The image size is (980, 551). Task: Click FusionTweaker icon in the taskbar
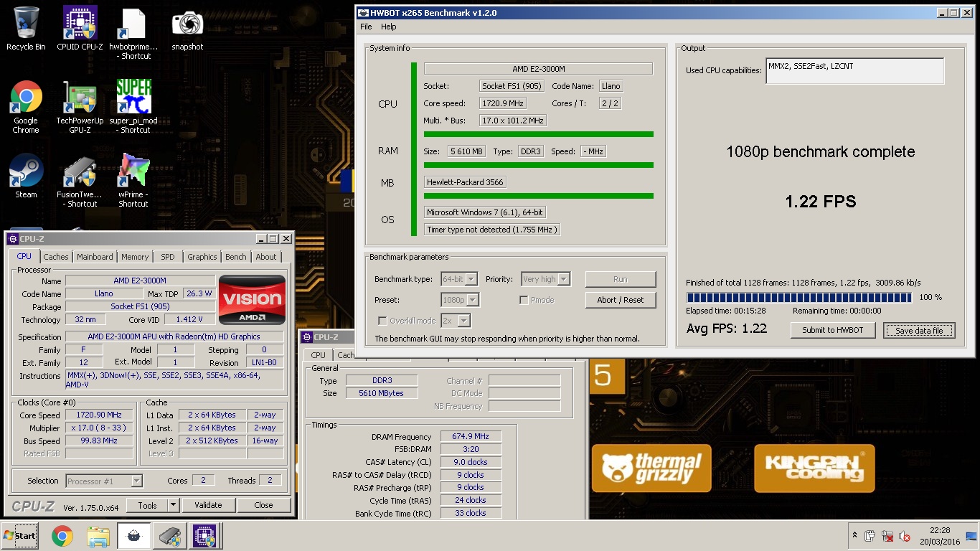(x=169, y=536)
